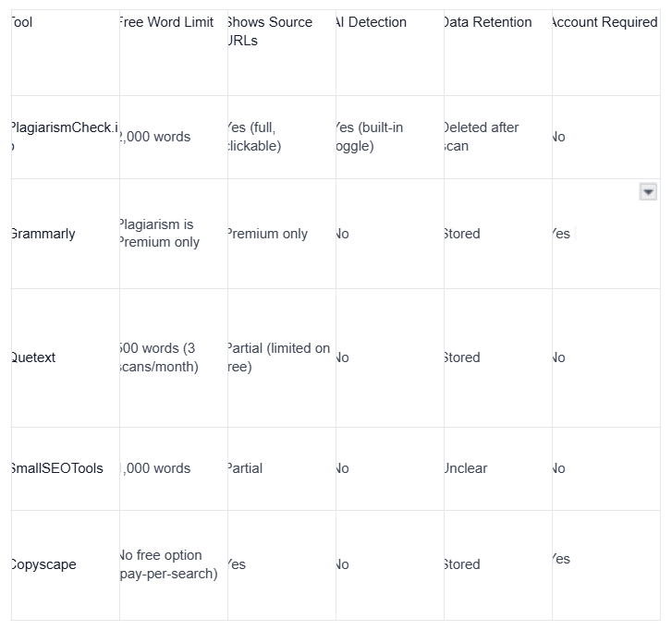Click the '500 words (3 scans/month)' cell
672x630 pixels.
[x=174, y=358]
